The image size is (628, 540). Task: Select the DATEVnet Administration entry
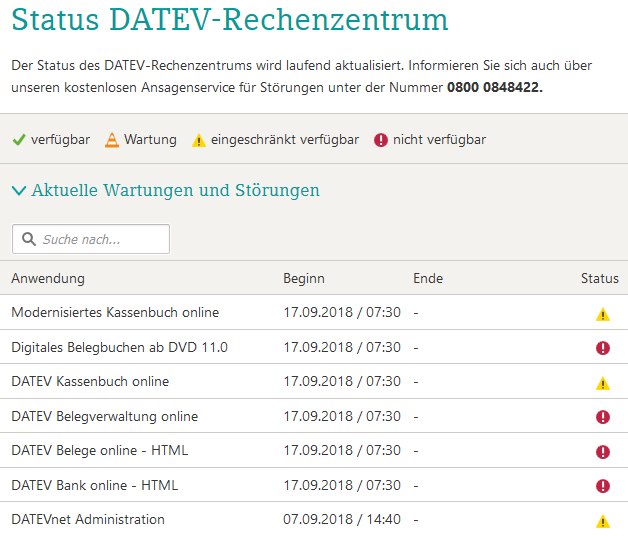[x=88, y=520]
